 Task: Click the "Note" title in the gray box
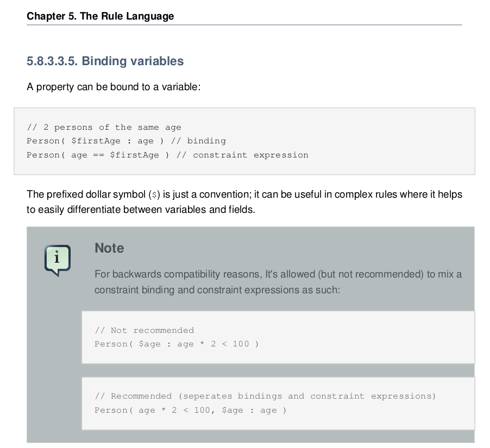pos(109,248)
